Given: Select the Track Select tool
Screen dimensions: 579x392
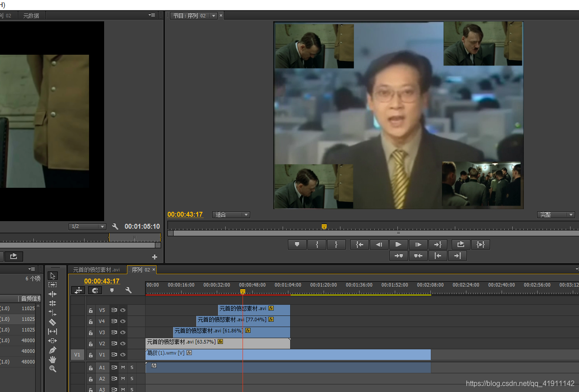Looking at the screenshot, I should point(53,284).
